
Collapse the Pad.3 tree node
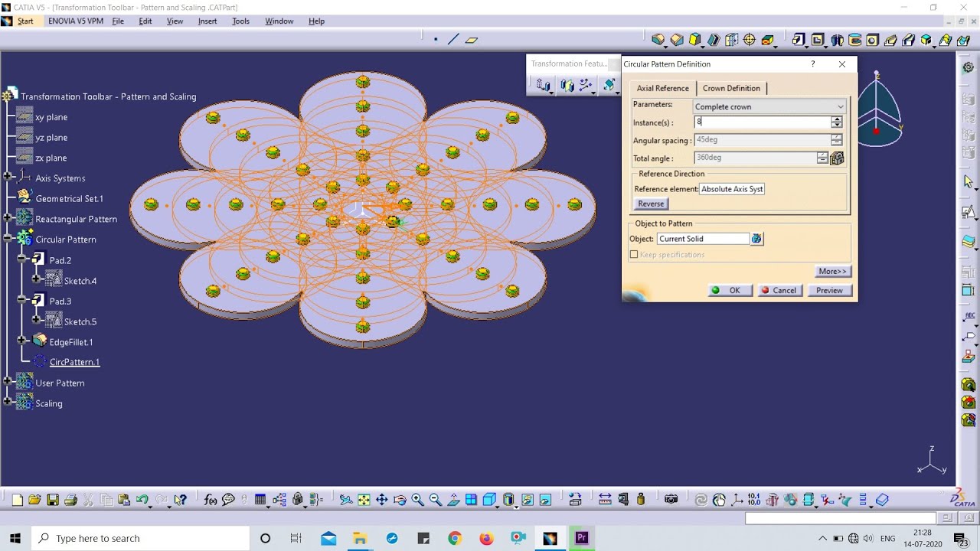pos(22,300)
